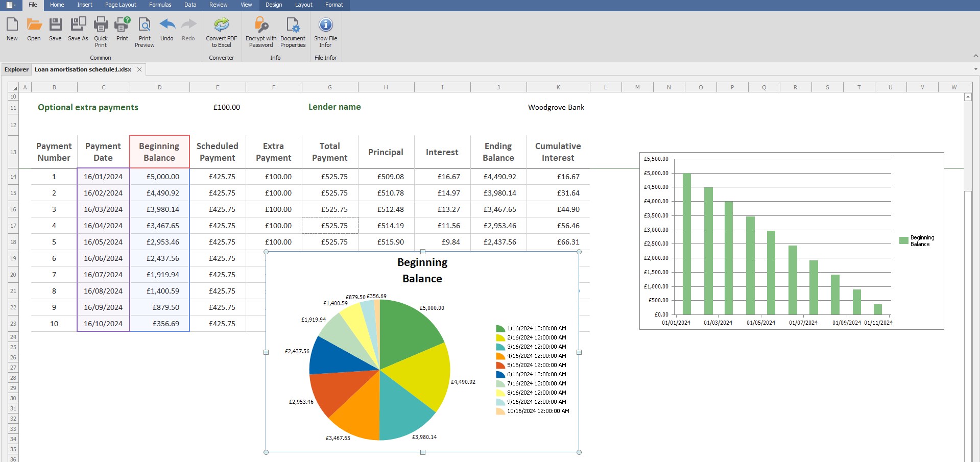Open the application menu dropdown at top-left
This screenshot has height=462, width=980.
click(11, 5)
